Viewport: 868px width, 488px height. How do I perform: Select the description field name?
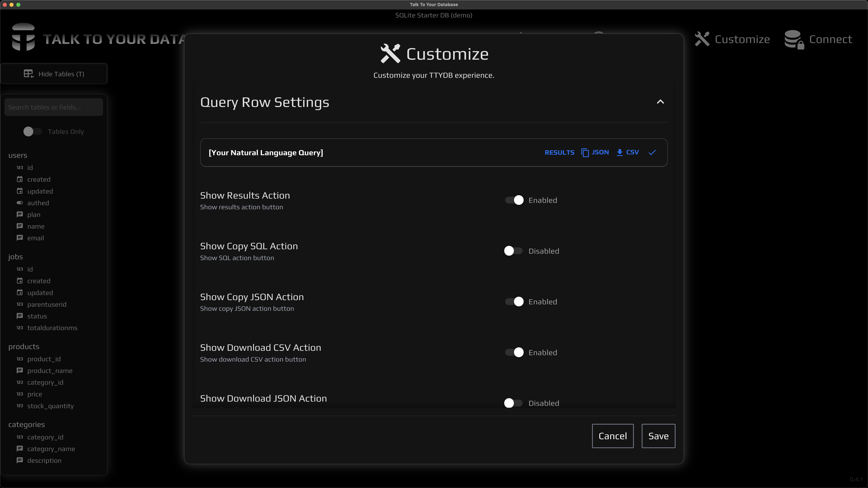[x=44, y=460]
